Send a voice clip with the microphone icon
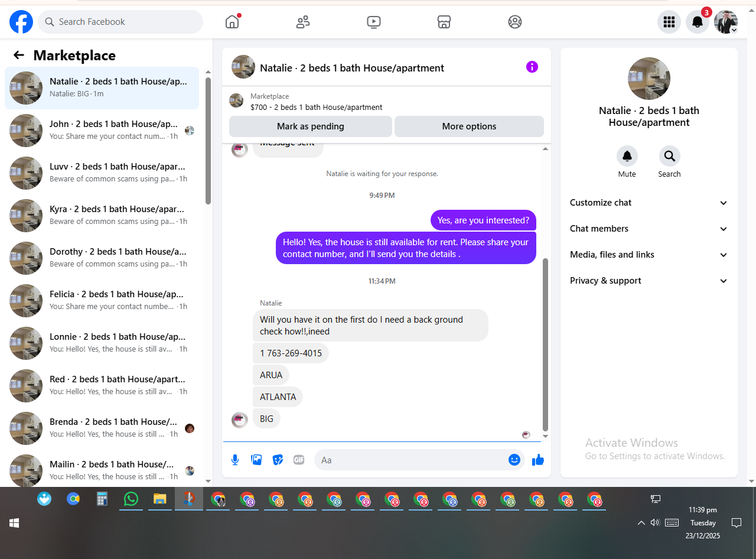The height and width of the screenshot is (559, 756). (x=235, y=460)
